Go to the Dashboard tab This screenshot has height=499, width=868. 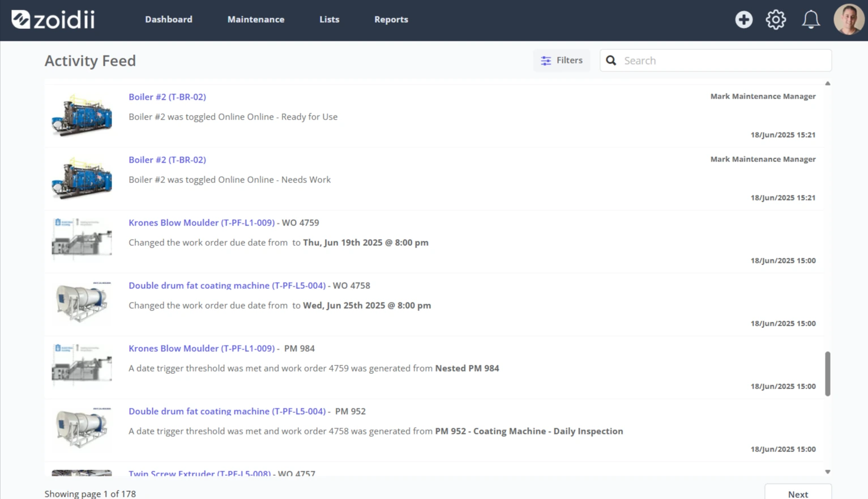(x=169, y=19)
